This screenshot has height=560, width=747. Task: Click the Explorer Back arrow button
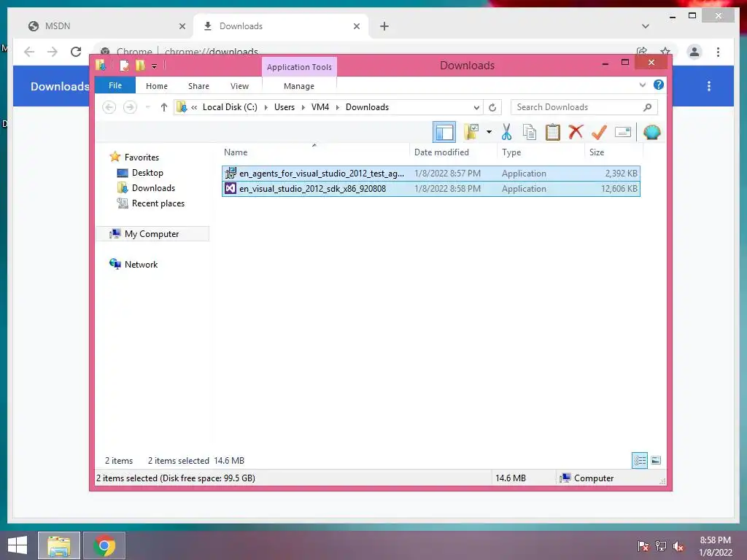click(109, 107)
